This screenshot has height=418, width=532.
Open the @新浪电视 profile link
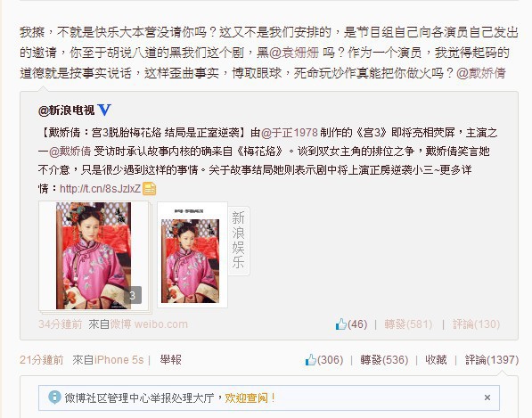[x=67, y=111]
